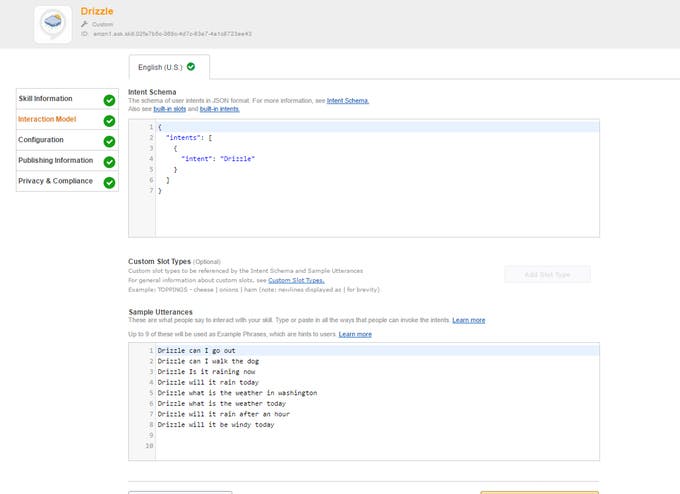This screenshot has width=680, height=494.
Task: Click utterance Drizzle what is the weather today
Action: pos(222,403)
